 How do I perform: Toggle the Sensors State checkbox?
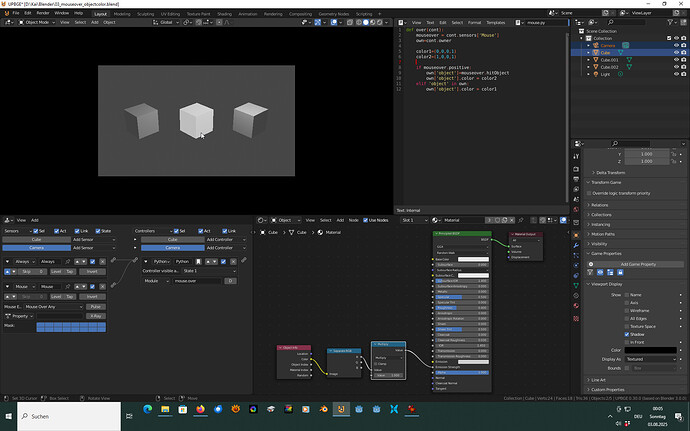pyautogui.click(x=98, y=231)
